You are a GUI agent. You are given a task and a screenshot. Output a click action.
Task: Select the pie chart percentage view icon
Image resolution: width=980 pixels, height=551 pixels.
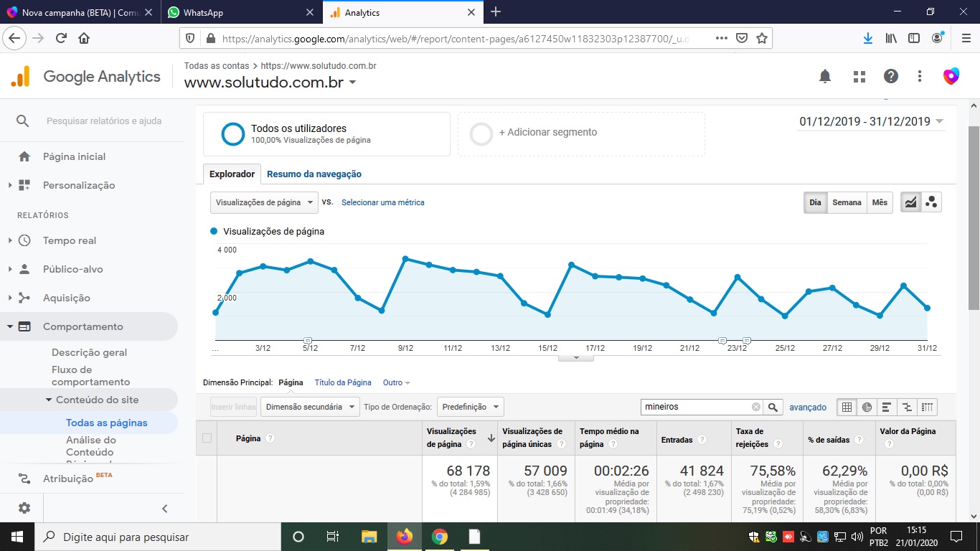click(x=867, y=407)
